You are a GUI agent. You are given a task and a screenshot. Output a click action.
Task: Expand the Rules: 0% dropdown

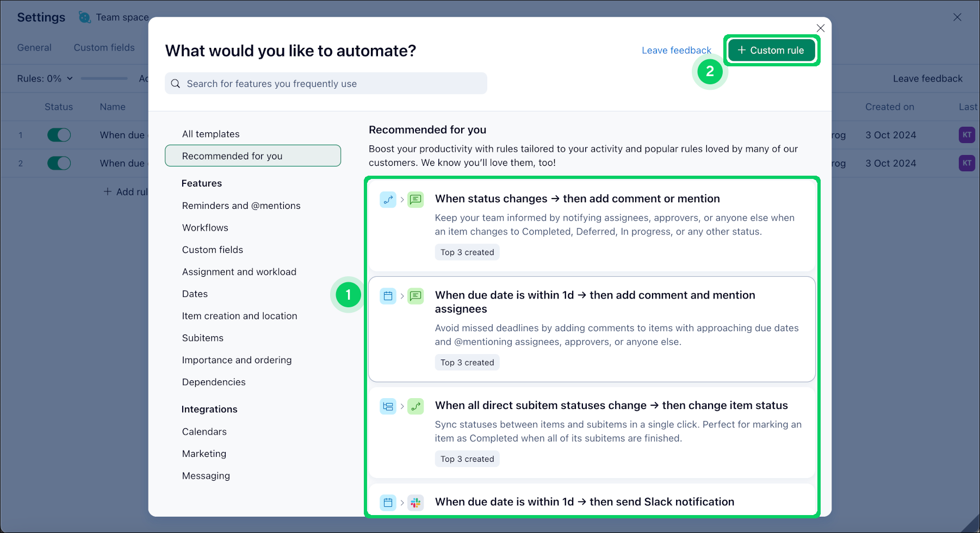[45, 78]
